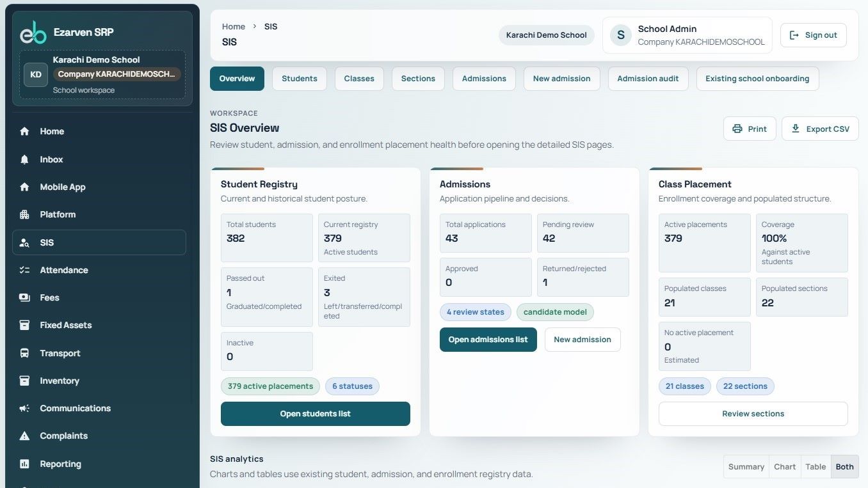Click the Inbox bell icon
The width and height of the screenshot is (868, 488).
[24, 159]
